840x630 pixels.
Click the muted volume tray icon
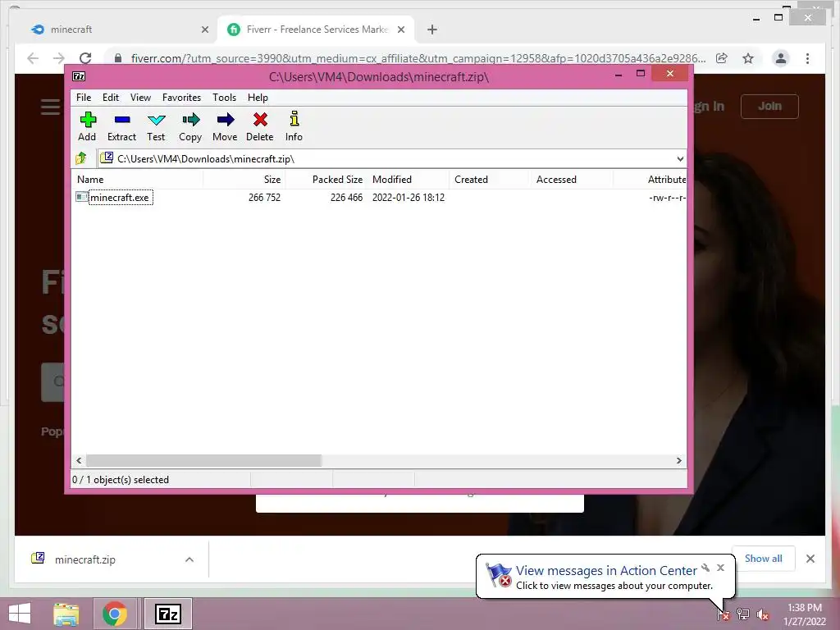(x=762, y=614)
